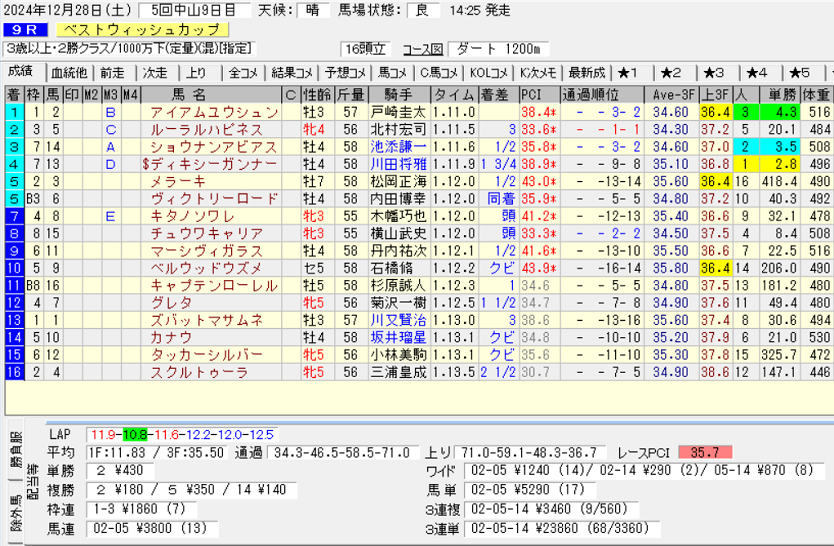Open horse アイアムユウシュン details
This screenshot has width=834, height=546.
213,112
